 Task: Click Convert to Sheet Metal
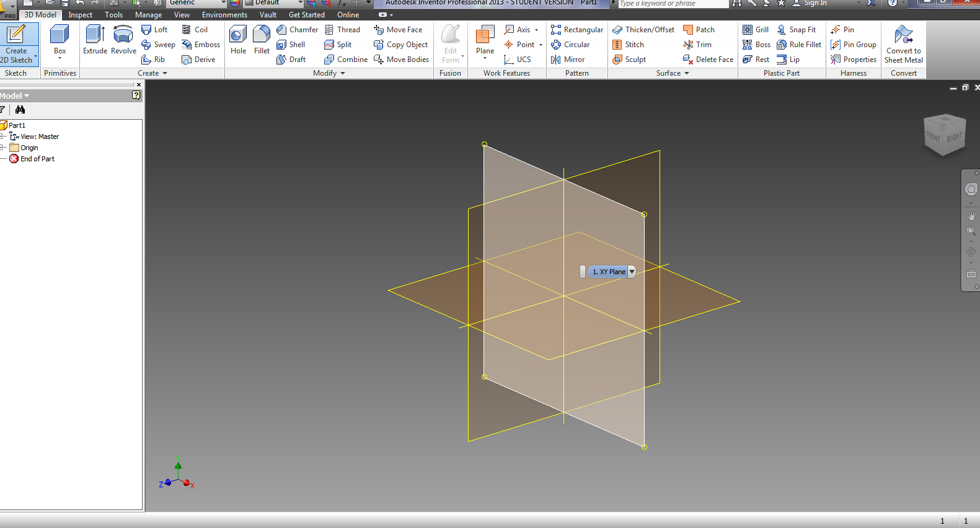point(904,44)
